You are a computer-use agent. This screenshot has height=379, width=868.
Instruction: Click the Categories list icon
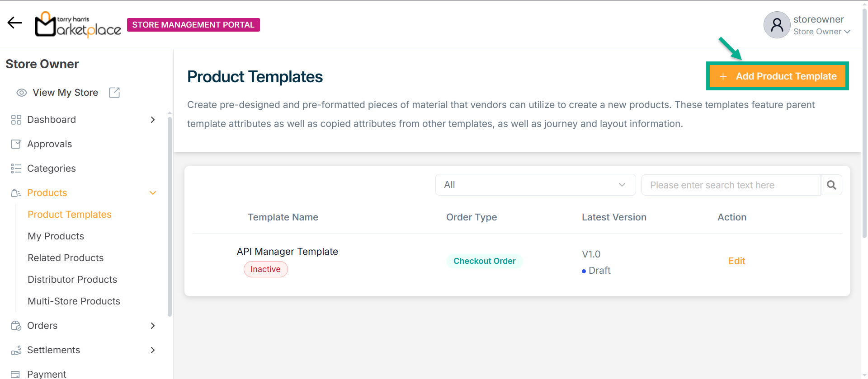click(x=16, y=168)
